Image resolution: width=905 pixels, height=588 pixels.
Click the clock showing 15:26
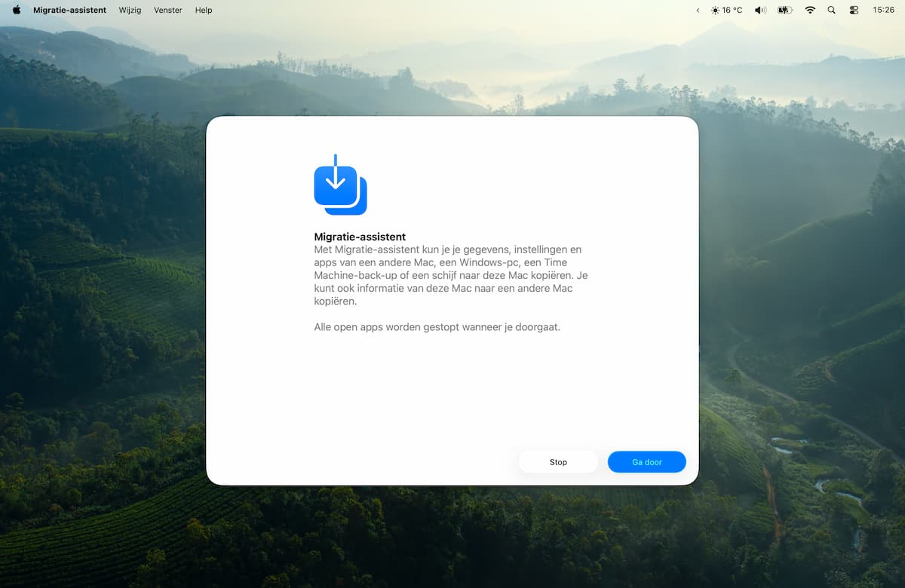coord(883,10)
